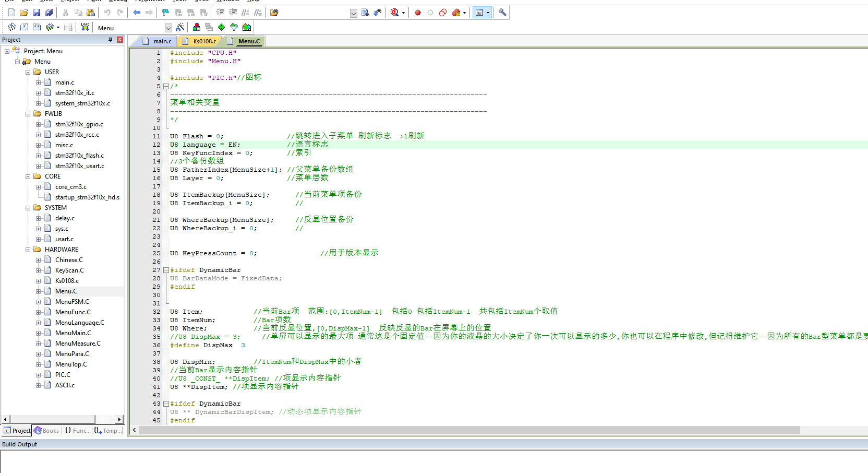This screenshot has height=473, width=868.
Task: Insert or remove bookmark flag
Action: (x=166, y=13)
